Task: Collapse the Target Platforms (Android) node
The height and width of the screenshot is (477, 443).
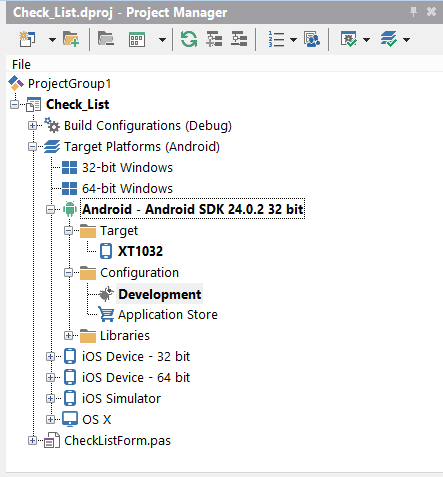Action: [x=32, y=146]
